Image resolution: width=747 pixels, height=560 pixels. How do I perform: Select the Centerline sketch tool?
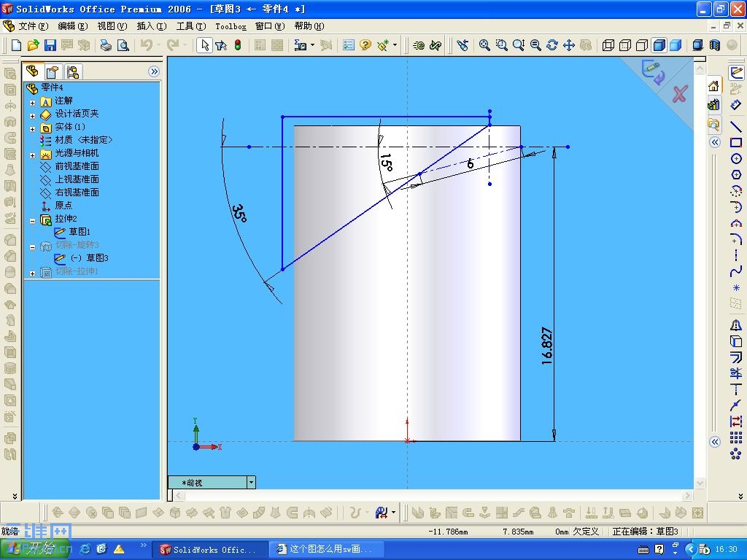click(x=736, y=255)
